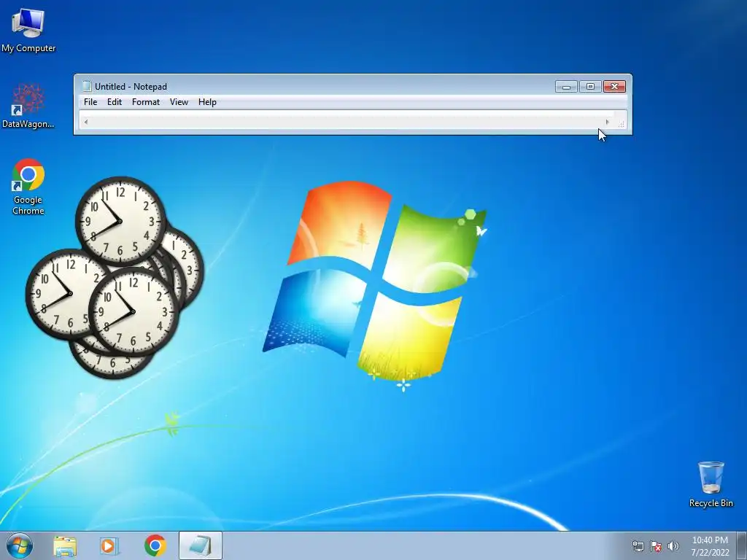Open the volume speaker tray icon

point(673,546)
